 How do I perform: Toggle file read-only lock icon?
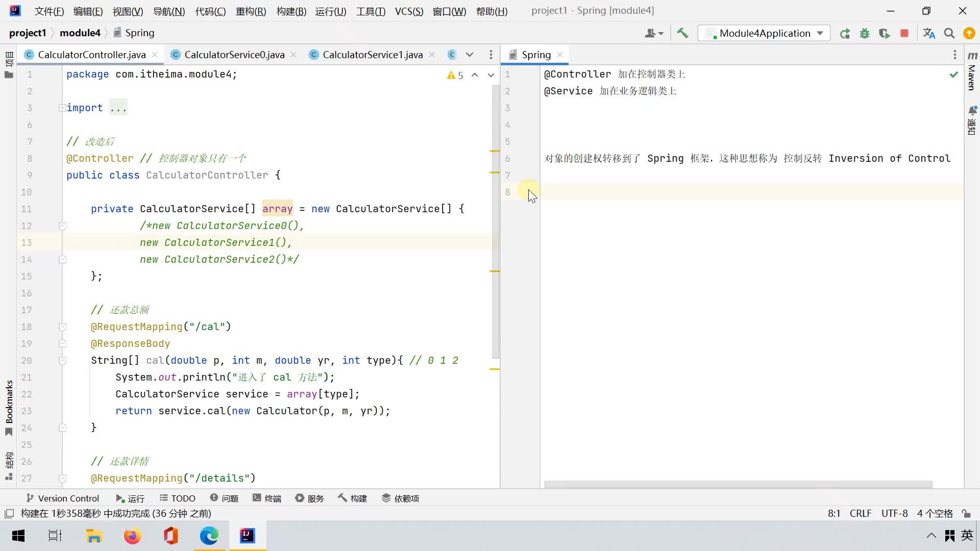click(966, 513)
